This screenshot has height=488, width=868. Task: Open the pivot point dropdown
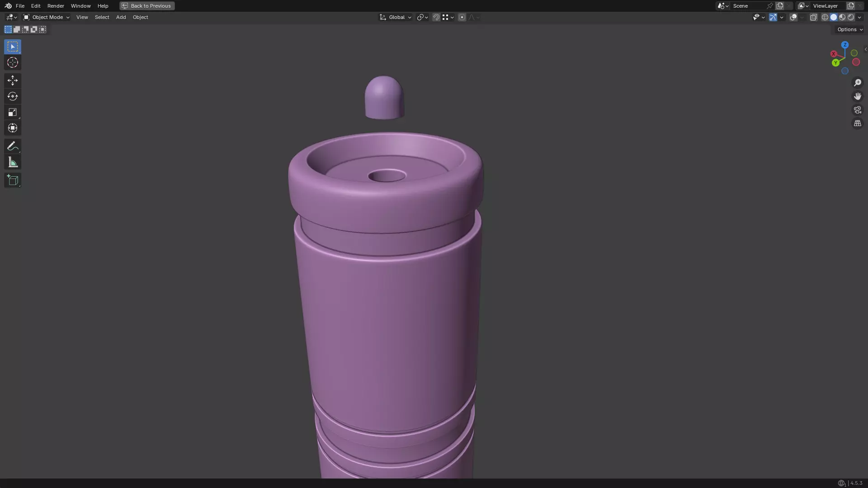[423, 17]
